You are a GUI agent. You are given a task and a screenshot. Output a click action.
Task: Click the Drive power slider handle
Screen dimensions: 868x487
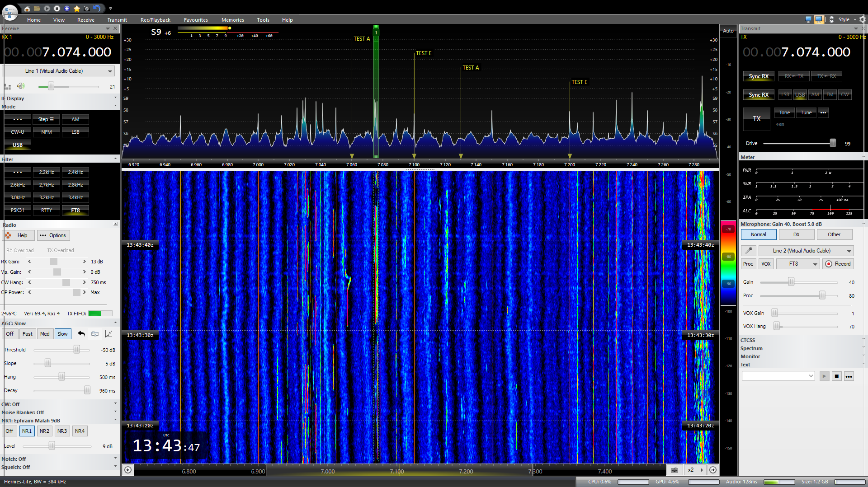[x=832, y=143]
